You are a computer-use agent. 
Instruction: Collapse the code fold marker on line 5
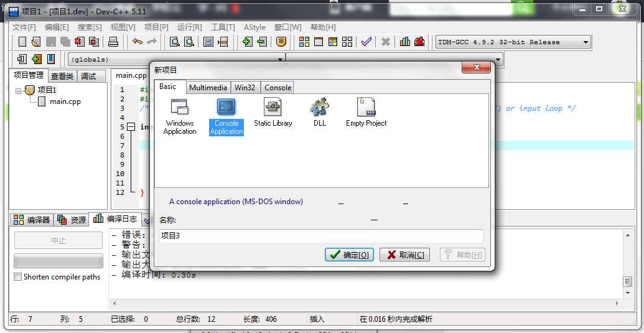pos(131,127)
